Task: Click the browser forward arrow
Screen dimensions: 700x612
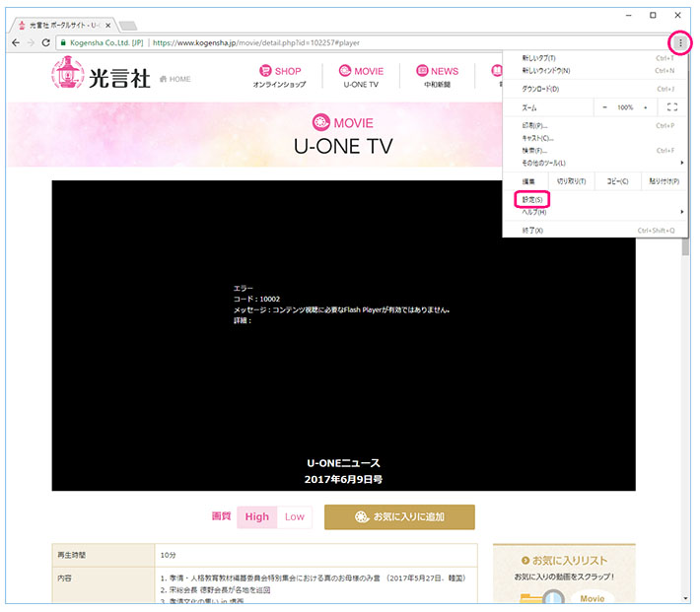Action: point(31,42)
